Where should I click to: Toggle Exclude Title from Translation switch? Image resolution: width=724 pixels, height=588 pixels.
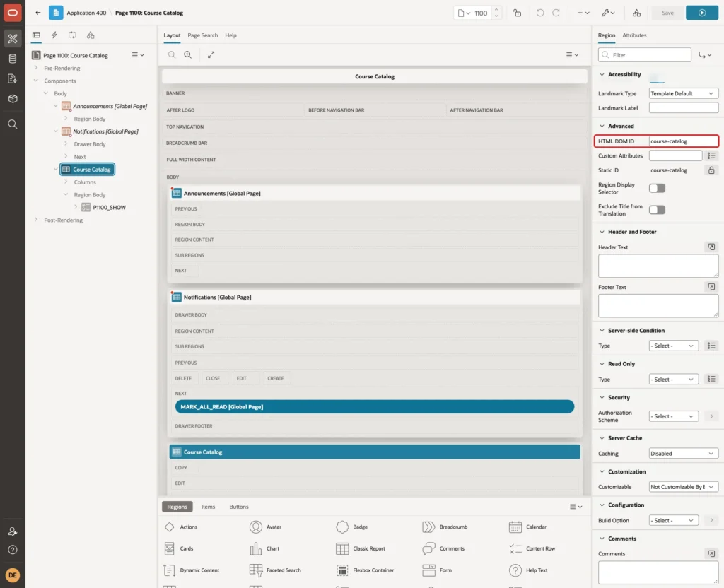pyautogui.click(x=657, y=210)
